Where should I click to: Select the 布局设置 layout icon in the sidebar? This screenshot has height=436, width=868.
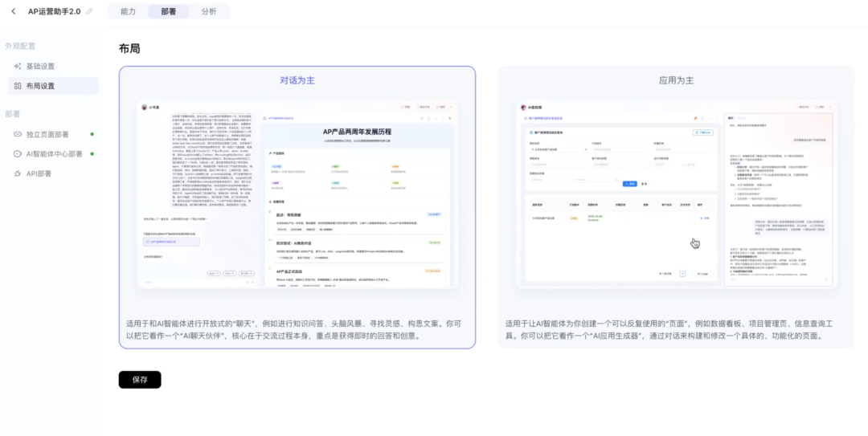coord(18,86)
